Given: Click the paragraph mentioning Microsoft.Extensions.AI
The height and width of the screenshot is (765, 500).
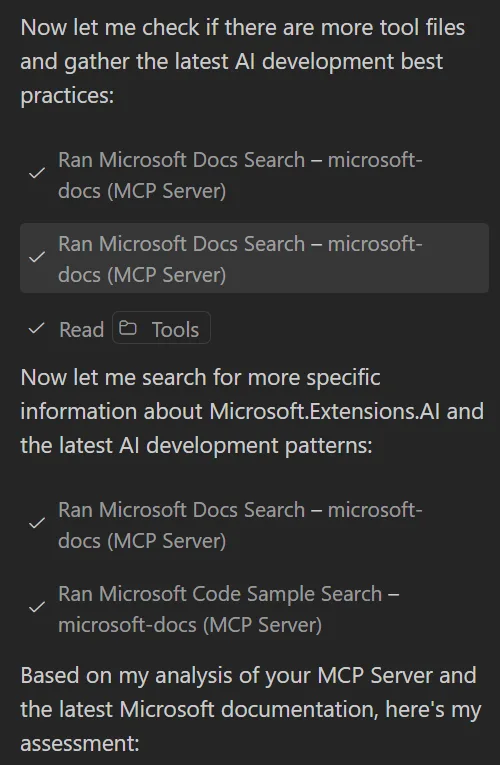Looking at the screenshot, I should (x=252, y=411).
